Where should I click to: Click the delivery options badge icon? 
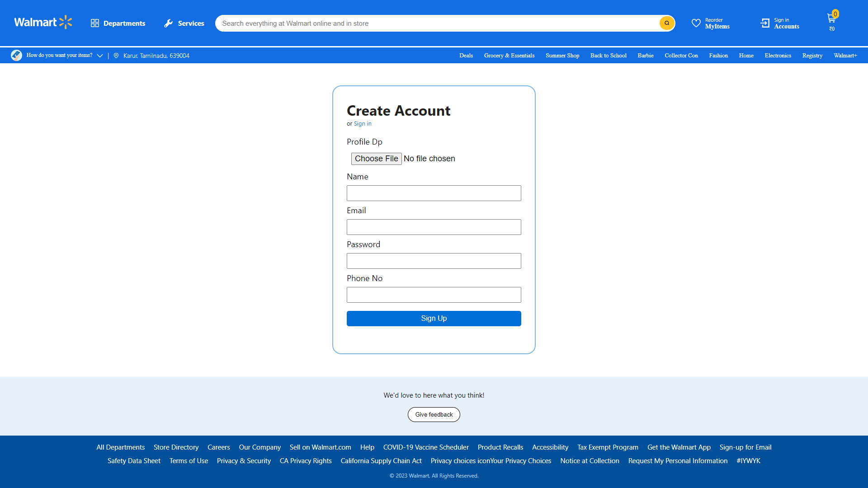tap(16, 56)
